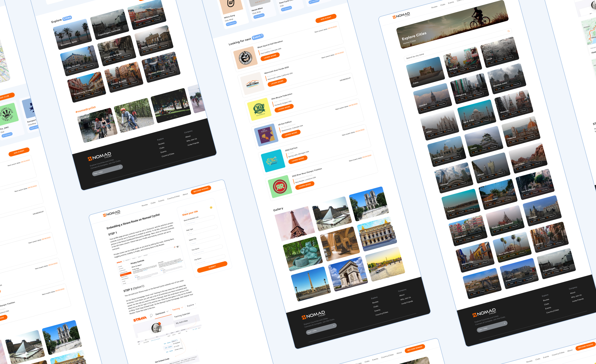Click ADD EVENT button above Looking for next Event
The image size is (596, 364).
coord(326,18)
